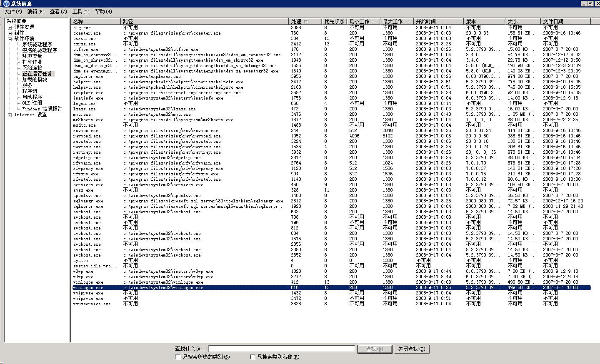Select 程序组 in the tree
Image resolution: width=600 pixels, height=364 pixels.
pos(30,91)
